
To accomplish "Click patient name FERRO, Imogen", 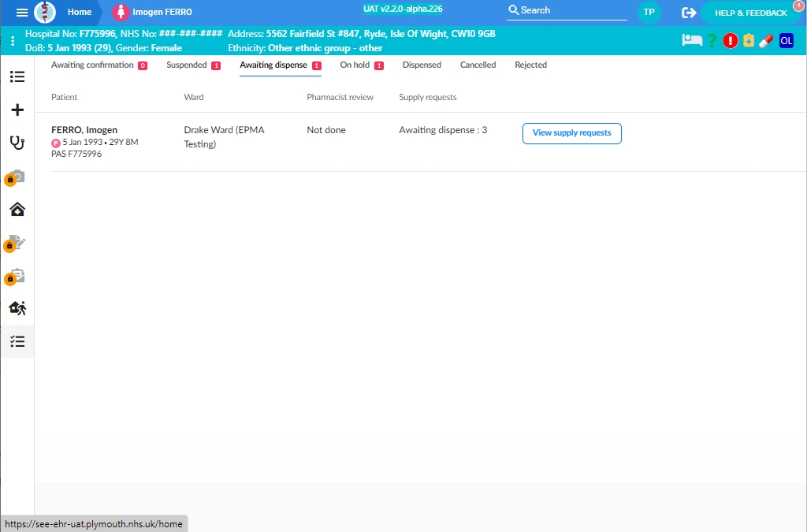I will coord(84,130).
